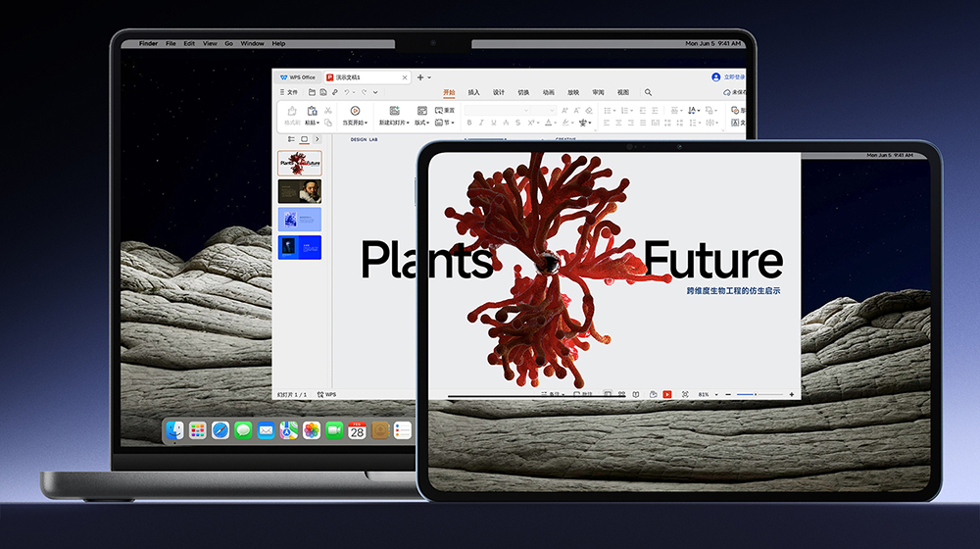The image size is (980, 549).
Task: Click the zoom in plus button
Action: [x=791, y=394]
